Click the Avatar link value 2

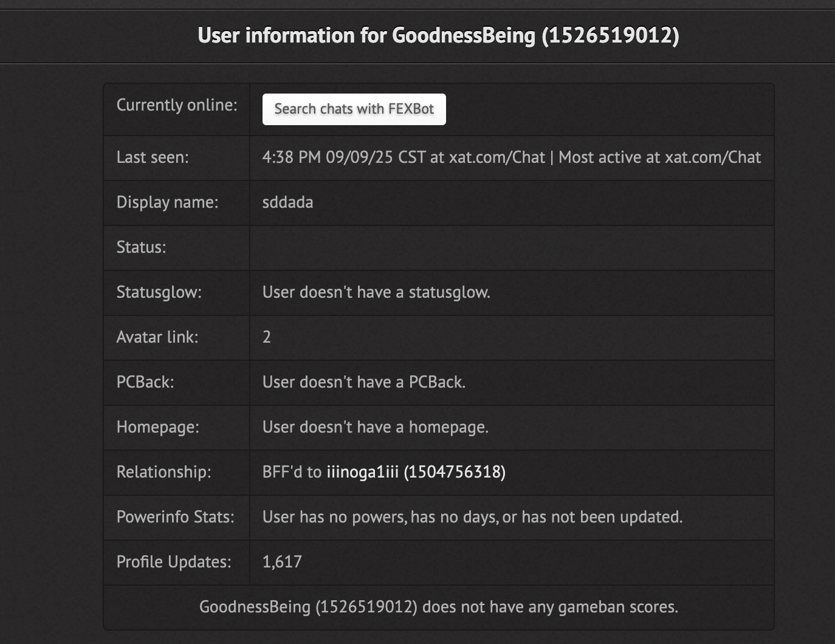tap(267, 337)
